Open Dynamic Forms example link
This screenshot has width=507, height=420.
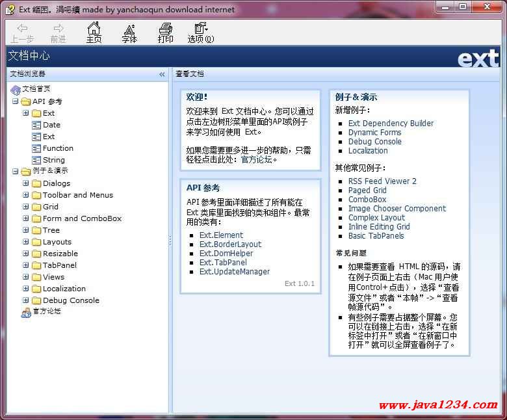[374, 132]
